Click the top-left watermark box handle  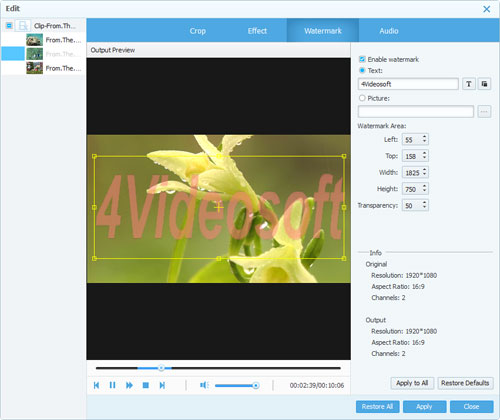tap(94, 156)
